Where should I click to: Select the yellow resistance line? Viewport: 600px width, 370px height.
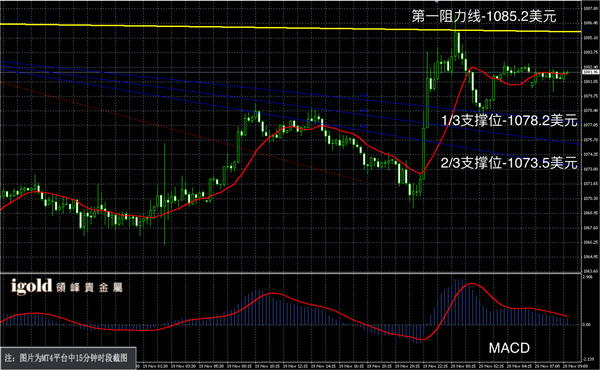pyautogui.click(x=291, y=28)
